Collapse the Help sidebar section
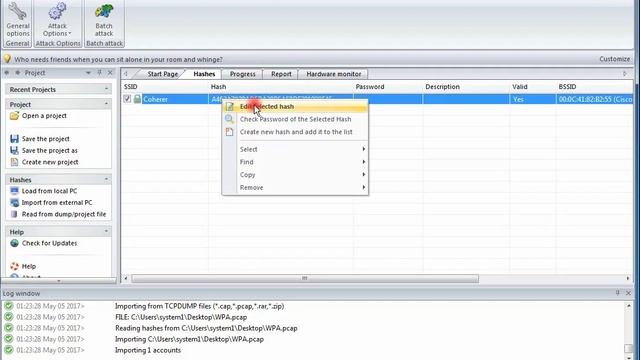The image size is (640, 360). pyautogui.click(x=106, y=231)
